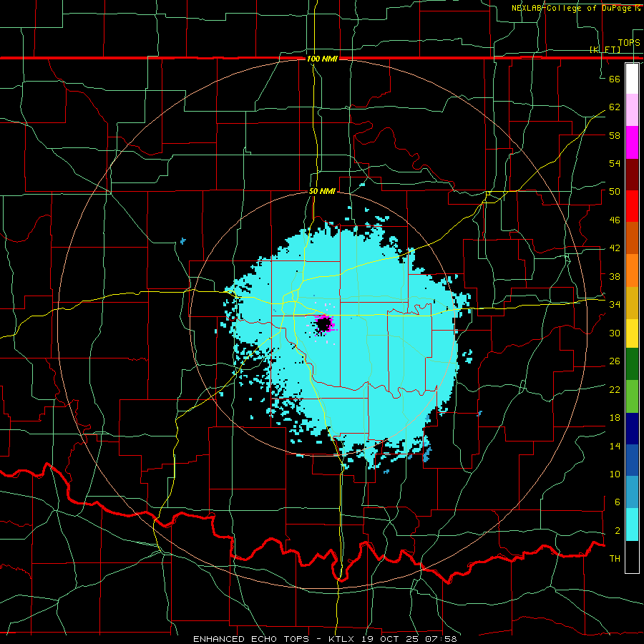The width and height of the screenshot is (644, 644).
Task: Click the dark red legend swatch
Action: click(632, 175)
